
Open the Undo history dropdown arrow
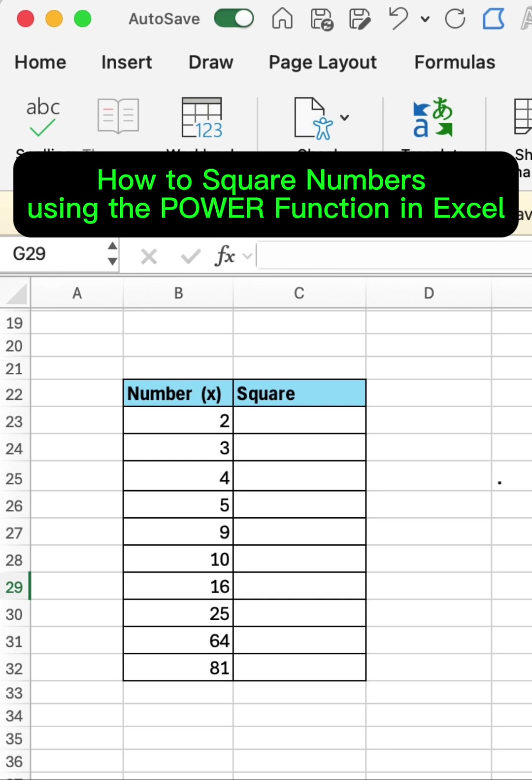click(425, 19)
